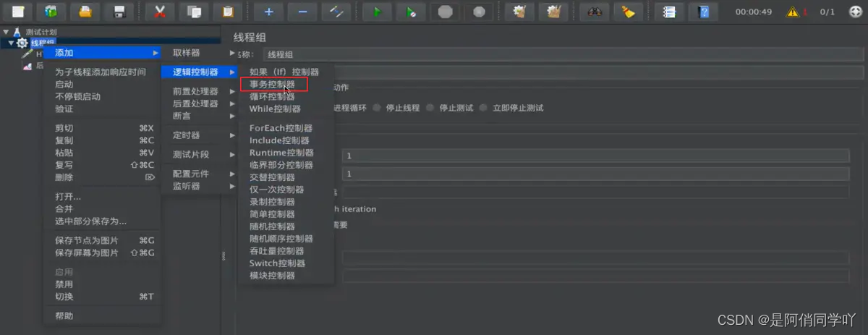Choose 保存节点为图片 in context menu
868x335 pixels.
[103, 240]
